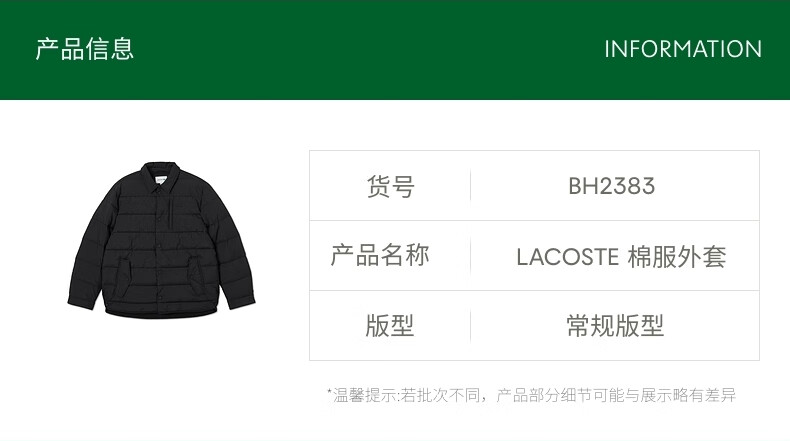This screenshot has height=441, width=790.
Task: Click the jacket's right sleeve cuff
Action: (x=242, y=301)
